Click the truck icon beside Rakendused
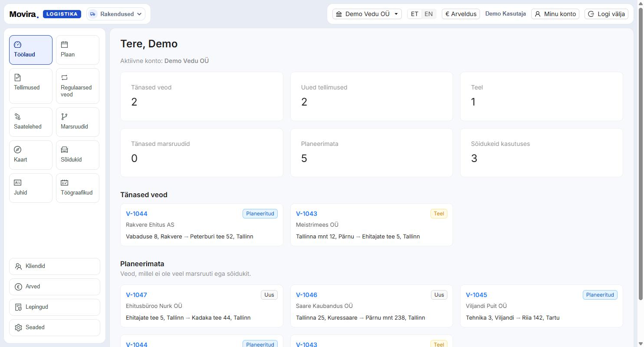 [x=93, y=14]
